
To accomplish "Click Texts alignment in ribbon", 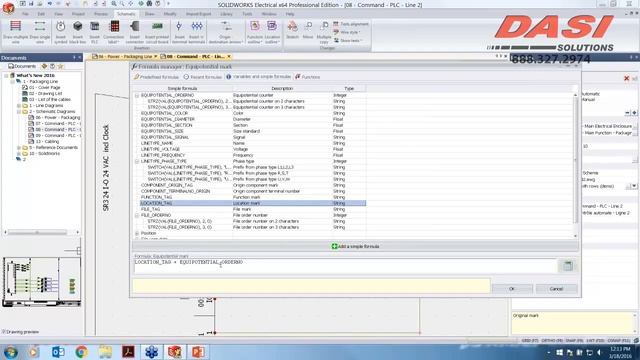I will (x=351, y=24).
